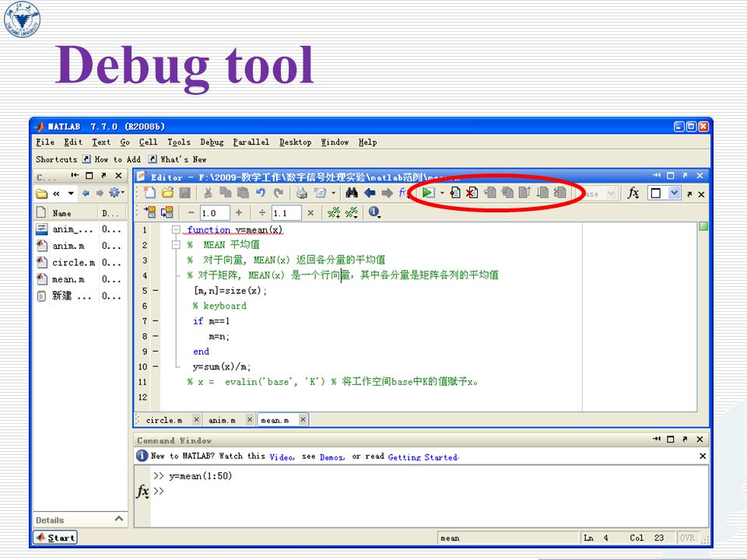
Task: Switch to the circle.m editor tab
Action: pos(164,420)
